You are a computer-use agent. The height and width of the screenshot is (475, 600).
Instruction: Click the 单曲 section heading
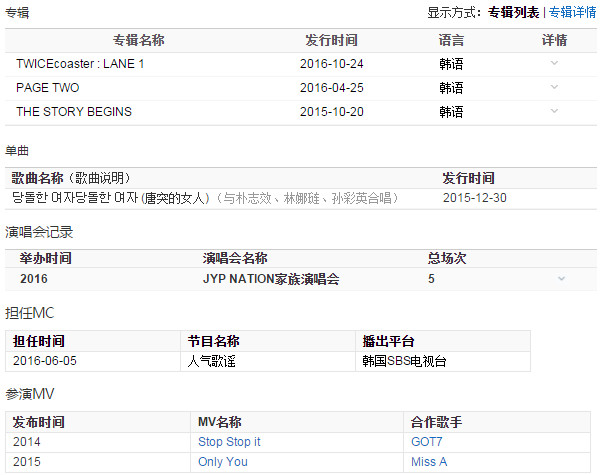[x=17, y=150]
